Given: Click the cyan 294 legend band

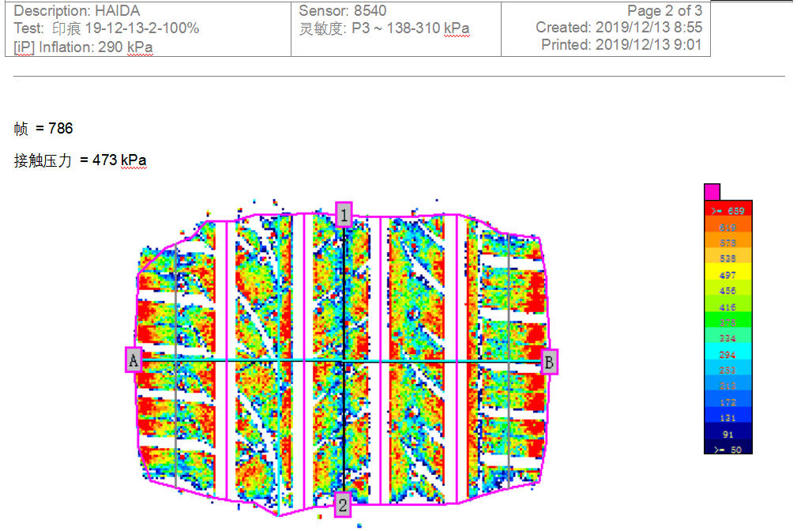Looking at the screenshot, I should [x=727, y=355].
